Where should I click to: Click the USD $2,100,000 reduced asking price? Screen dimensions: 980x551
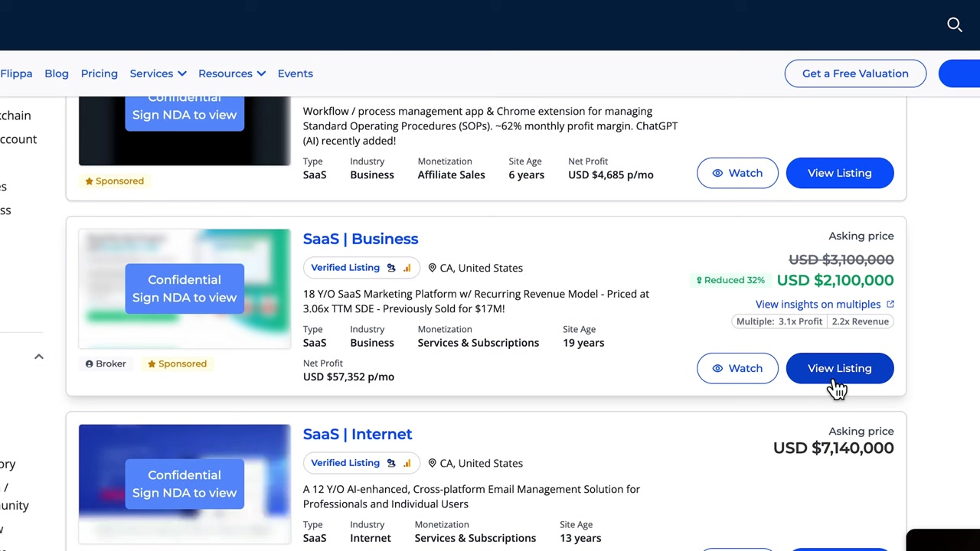pyautogui.click(x=835, y=280)
